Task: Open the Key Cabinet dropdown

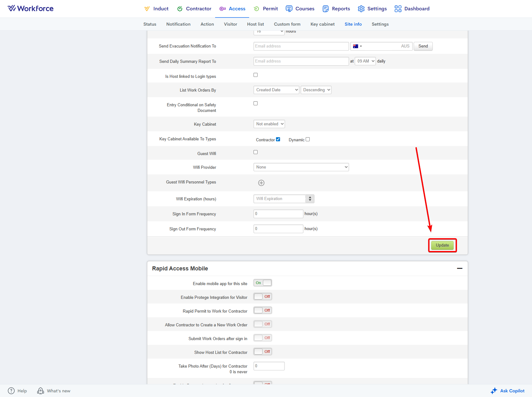Action: 269,124
